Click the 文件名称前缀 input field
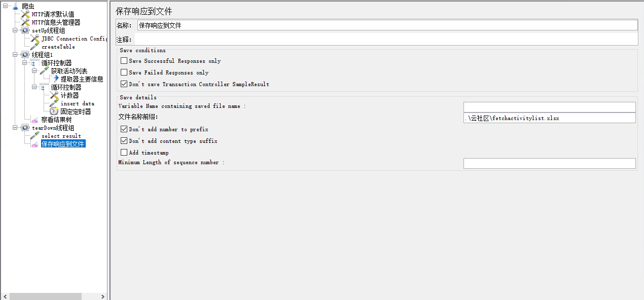644x300 pixels. 549,118
